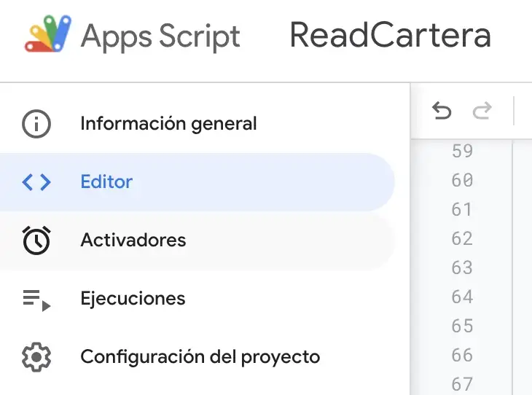Click the Activadores alarm clock icon

(36, 240)
